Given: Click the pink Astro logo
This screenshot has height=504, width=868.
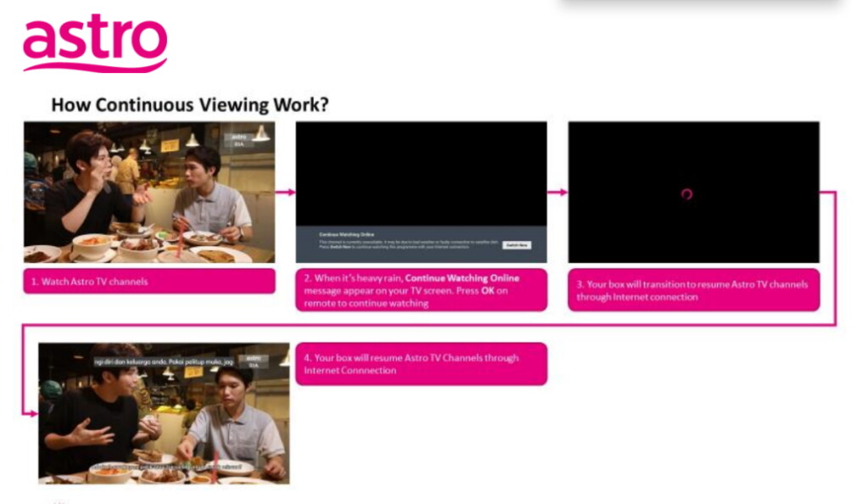Looking at the screenshot, I should pos(94,42).
